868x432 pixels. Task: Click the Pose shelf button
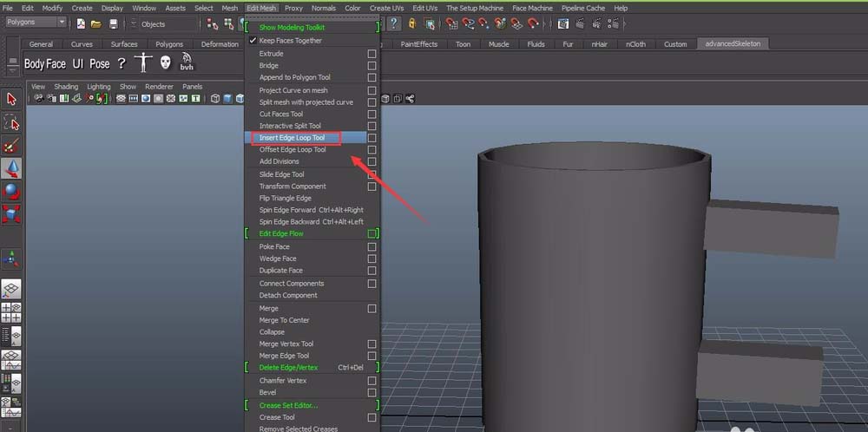tap(99, 64)
